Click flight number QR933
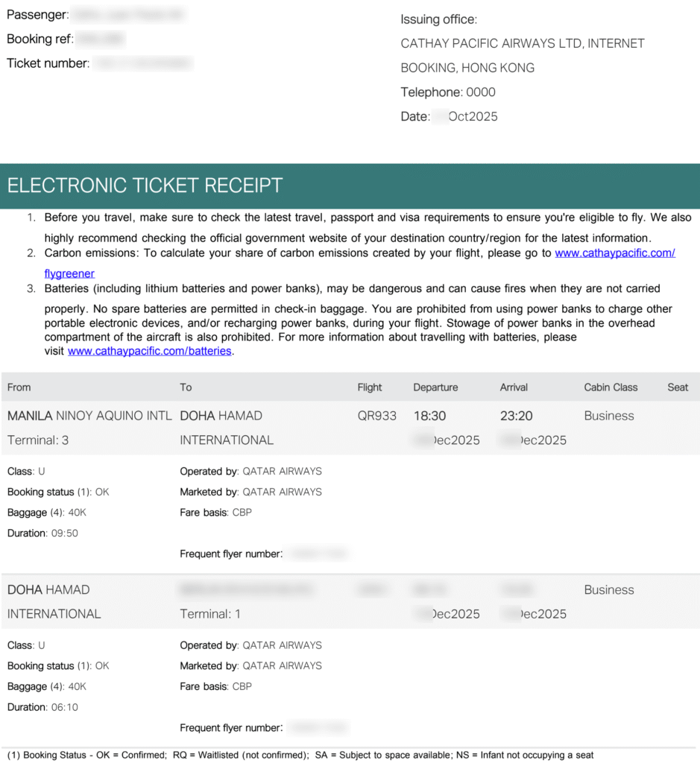700x763 pixels. pyautogui.click(x=377, y=416)
